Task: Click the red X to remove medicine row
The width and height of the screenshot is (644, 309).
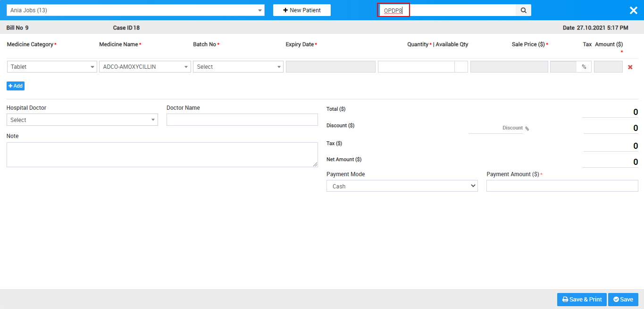Action: pyautogui.click(x=630, y=66)
